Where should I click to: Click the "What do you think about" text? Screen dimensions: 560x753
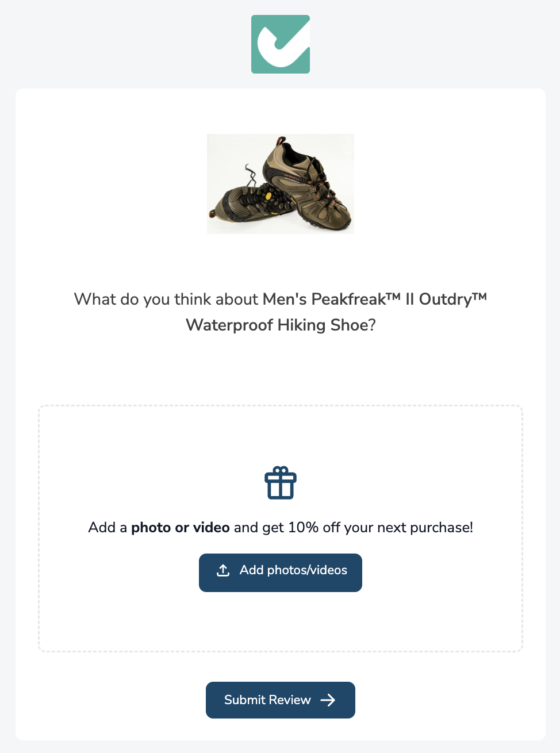(166, 299)
